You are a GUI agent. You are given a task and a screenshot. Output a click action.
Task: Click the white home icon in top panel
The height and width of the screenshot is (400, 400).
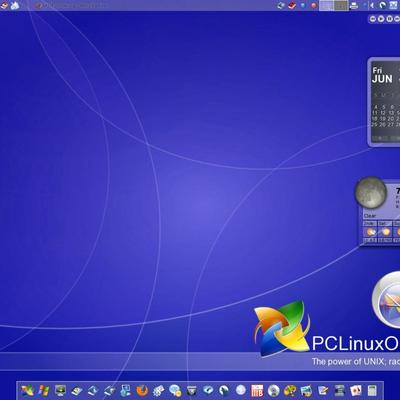point(15,5)
